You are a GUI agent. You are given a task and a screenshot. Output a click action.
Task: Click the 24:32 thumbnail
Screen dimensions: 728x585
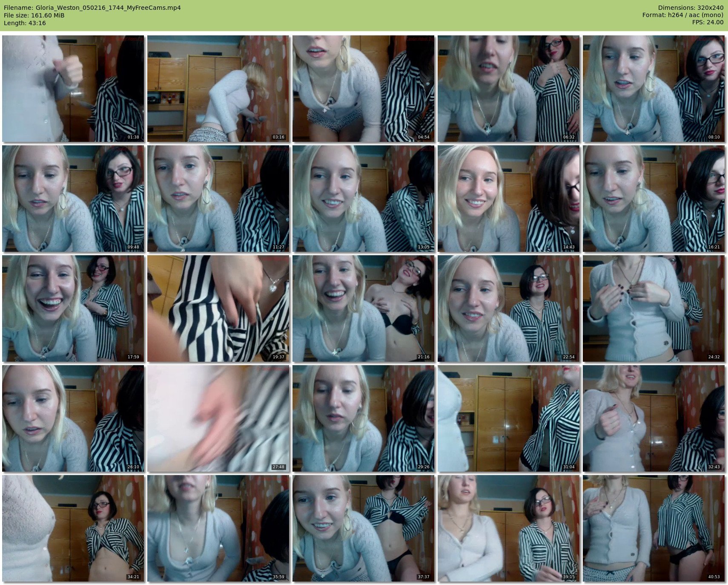[654, 308]
